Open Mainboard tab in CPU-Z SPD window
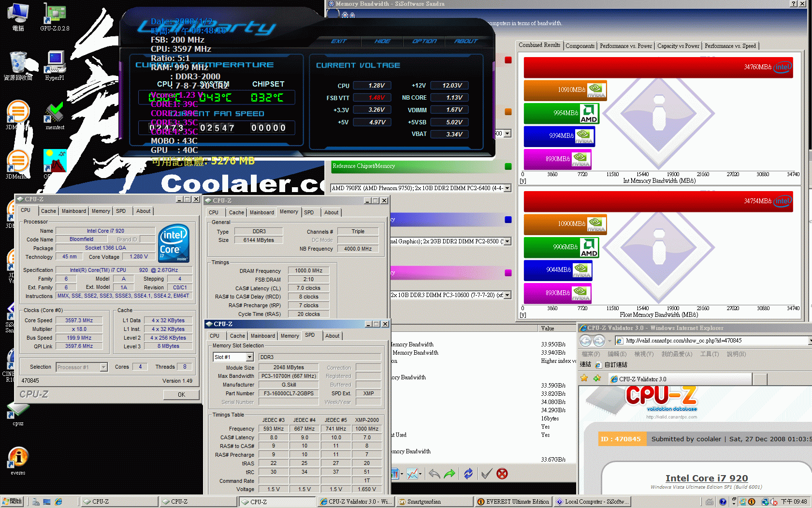Image resolution: width=812 pixels, height=508 pixels. tap(263, 336)
